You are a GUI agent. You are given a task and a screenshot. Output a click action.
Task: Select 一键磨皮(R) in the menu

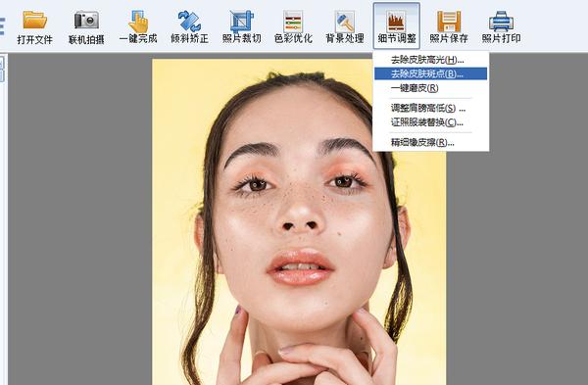(x=431, y=88)
